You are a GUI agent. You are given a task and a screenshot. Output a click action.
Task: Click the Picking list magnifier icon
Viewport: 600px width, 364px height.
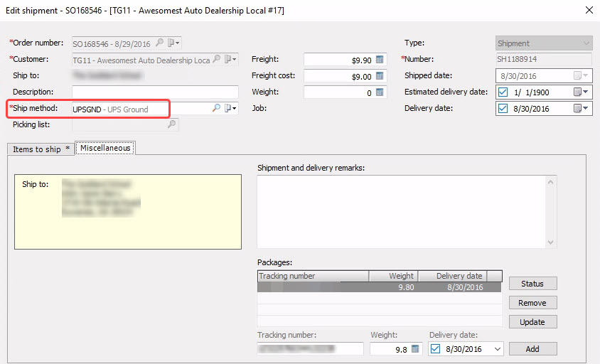click(x=172, y=124)
